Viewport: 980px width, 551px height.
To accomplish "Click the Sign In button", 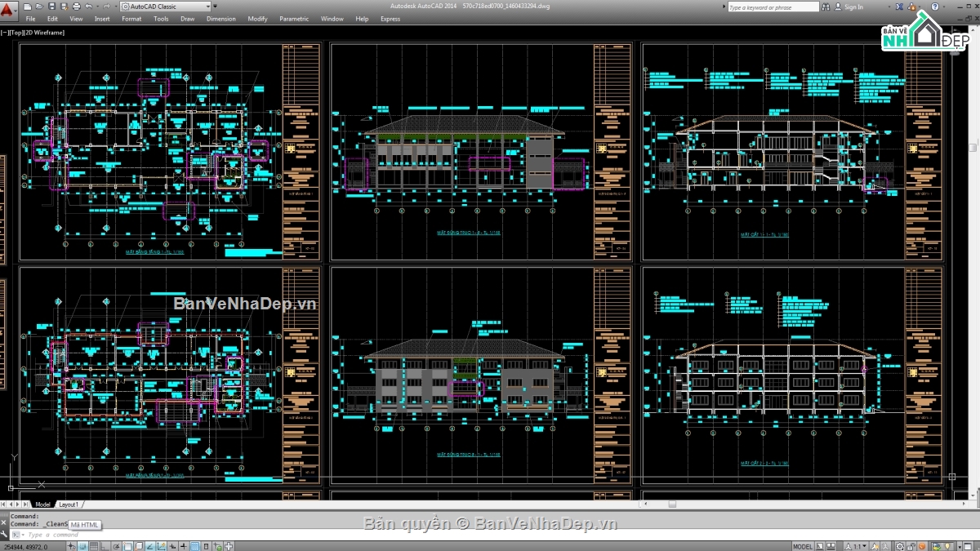I will (853, 7).
